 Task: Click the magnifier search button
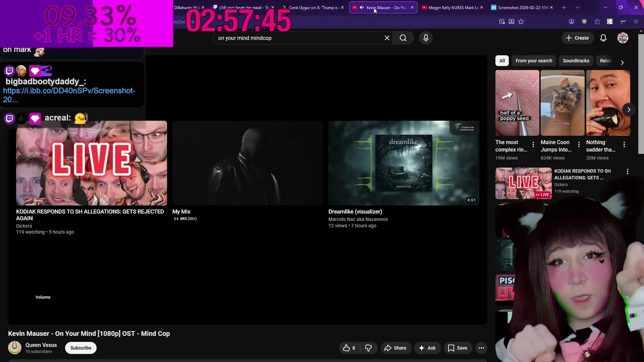(x=403, y=38)
